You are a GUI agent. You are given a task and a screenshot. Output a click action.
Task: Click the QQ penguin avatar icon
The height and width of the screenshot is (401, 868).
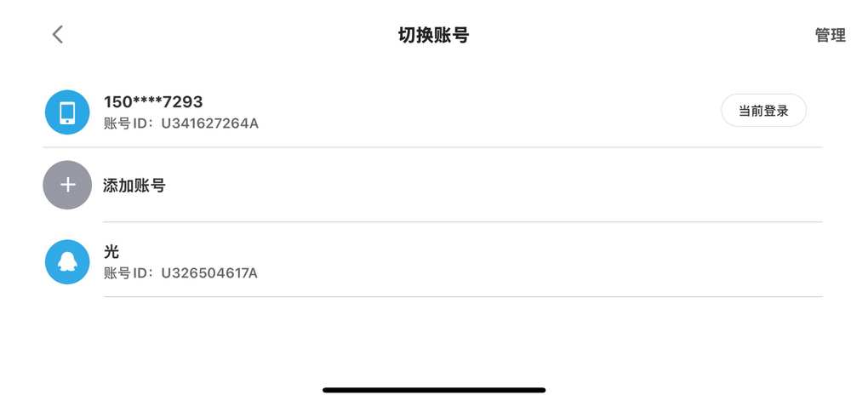(x=67, y=262)
